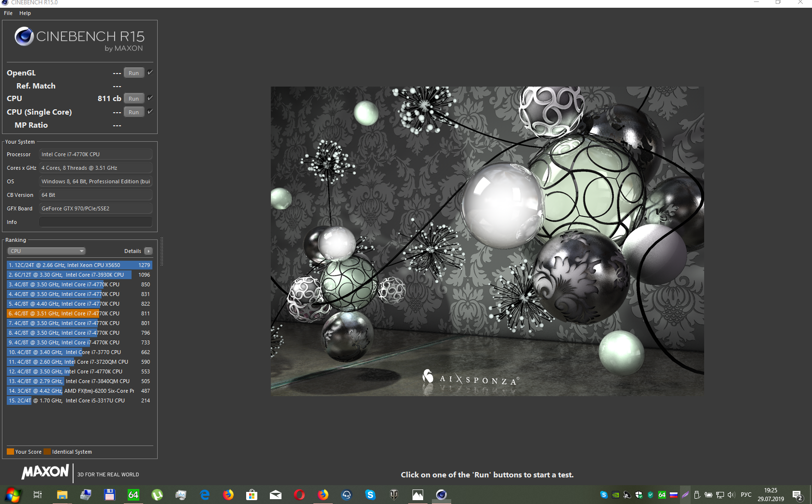Select ranking row 4 scoring 831
Screen dimensions: 812x504
[79, 294]
